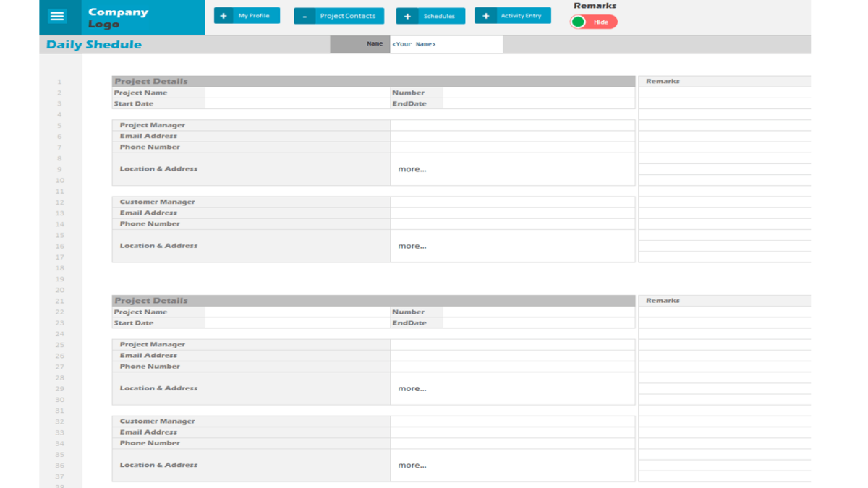868x488 pixels.
Task: Click the plus icon on Activity Entry
Action: coord(487,15)
